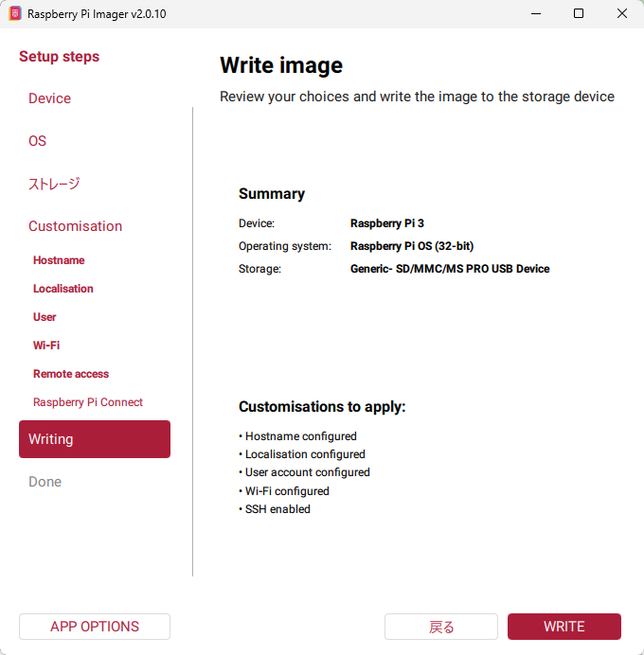
Task: Click the Summary heading
Action: (272, 194)
